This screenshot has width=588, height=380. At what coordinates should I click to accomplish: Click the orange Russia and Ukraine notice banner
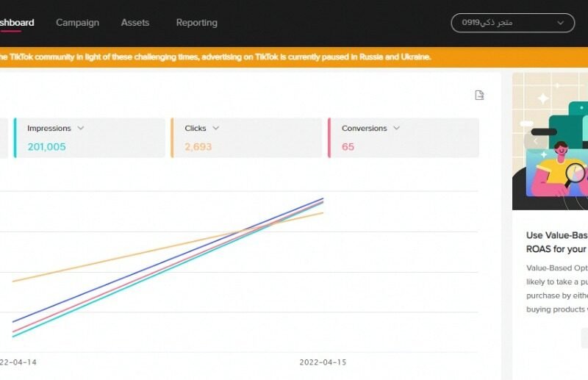tap(294, 57)
